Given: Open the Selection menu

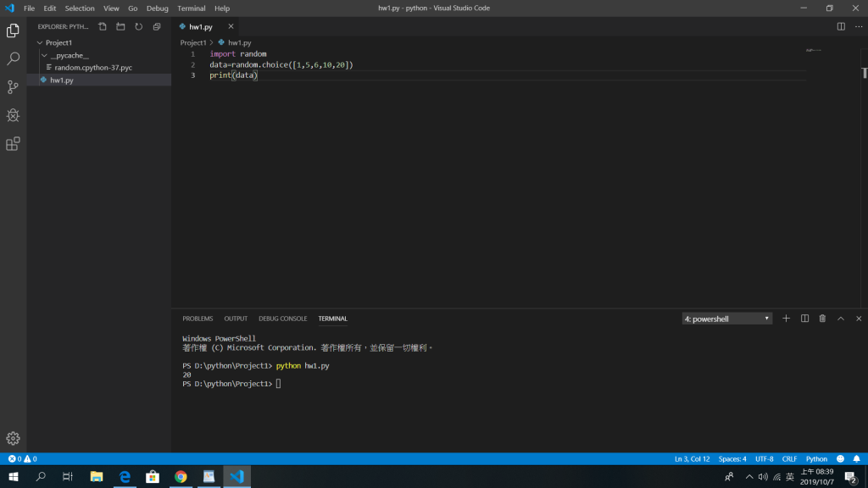Looking at the screenshot, I should click(x=80, y=8).
